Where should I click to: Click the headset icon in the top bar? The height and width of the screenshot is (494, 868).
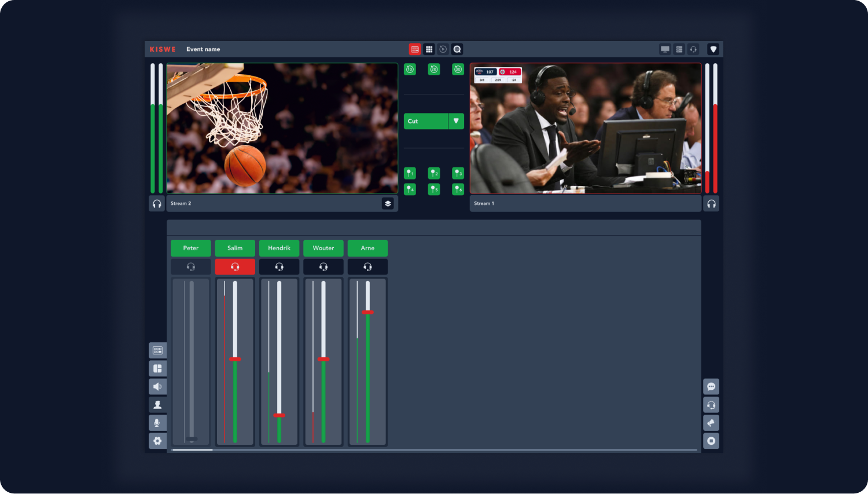[x=693, y=49]
